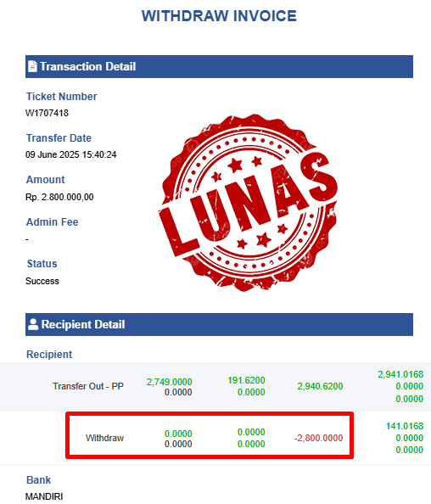
Task: Select the bank name MANDIRI
Action: coord(44,496)
